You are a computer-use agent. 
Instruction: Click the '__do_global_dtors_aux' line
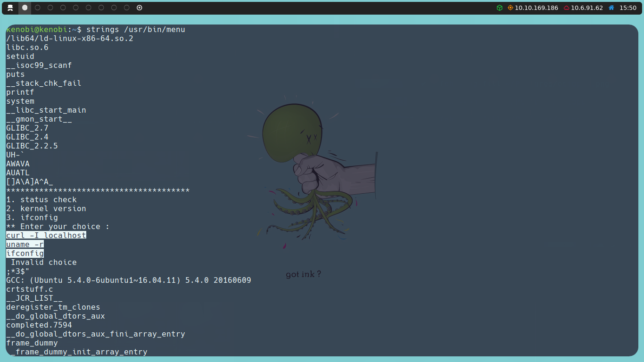pos(56,316)
